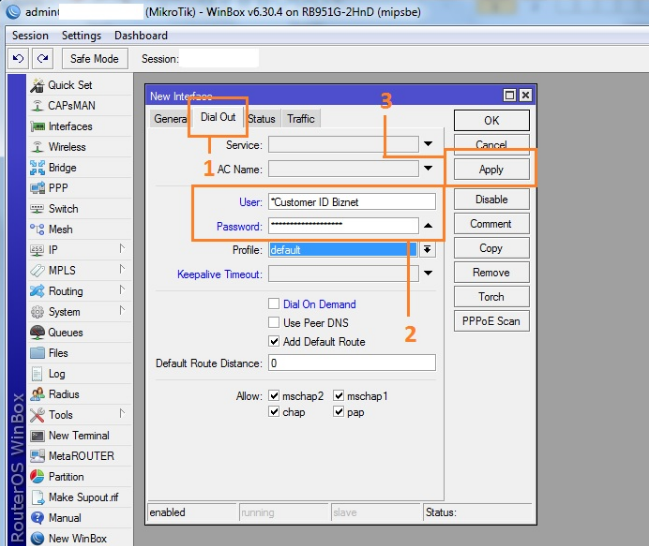Viewport: 649px width, 546px height.
Task: Enable Dial On Demand checkbox
Action: coord(274,304)
